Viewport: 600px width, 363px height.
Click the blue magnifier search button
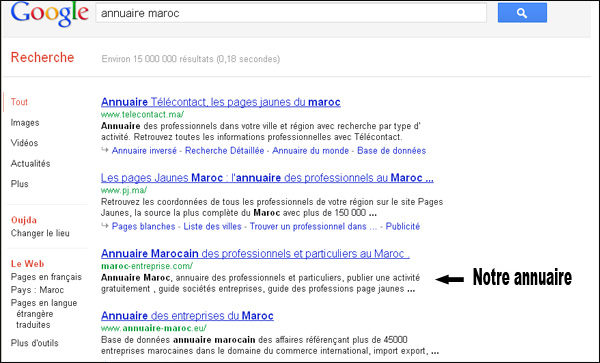click(x=522, y=13)
